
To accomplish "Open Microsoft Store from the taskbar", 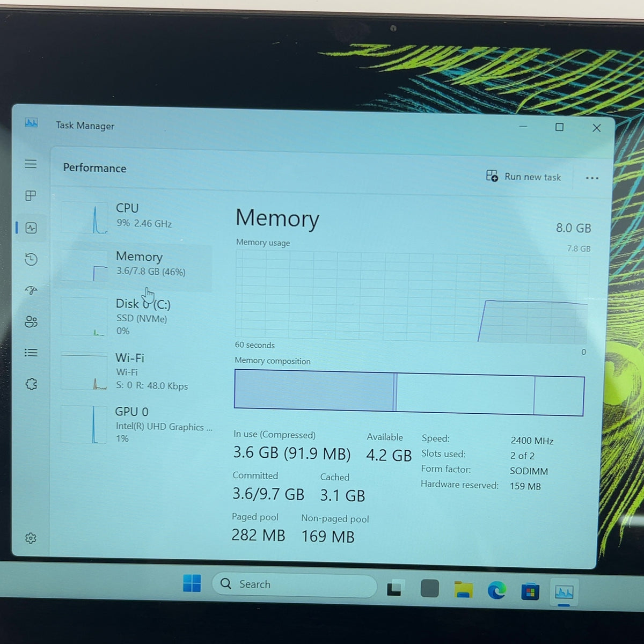I will 530,592.
